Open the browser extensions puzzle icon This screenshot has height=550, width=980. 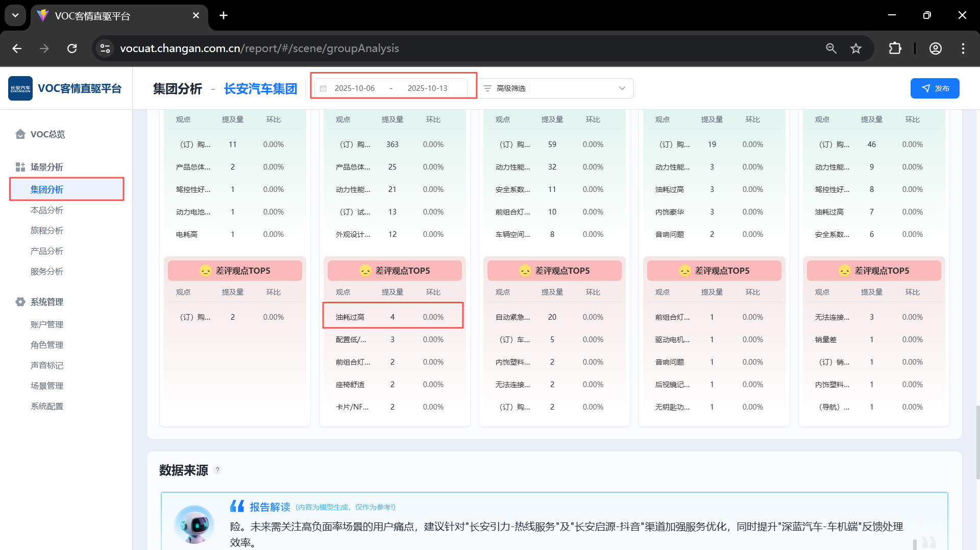coord(895,49)
